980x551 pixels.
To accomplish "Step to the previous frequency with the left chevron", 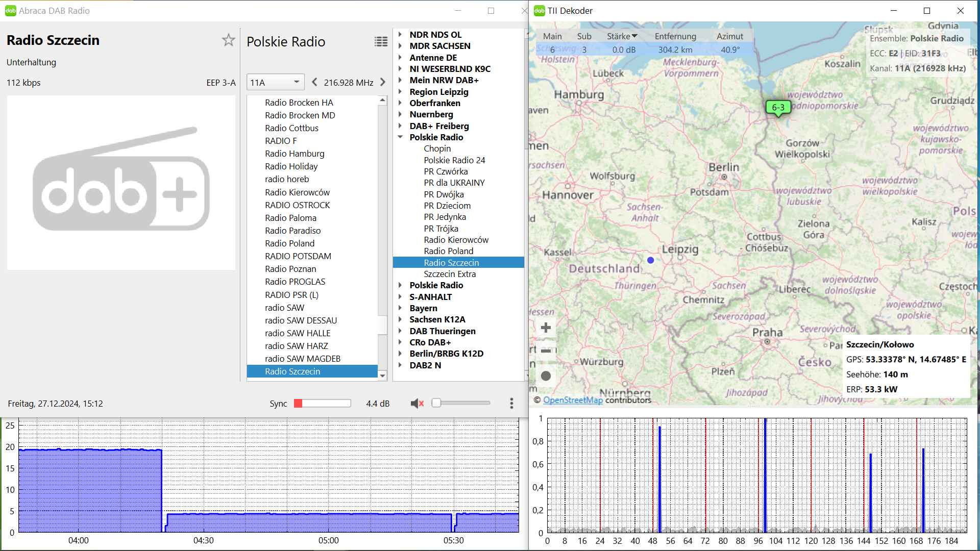I will coord(314,82).
